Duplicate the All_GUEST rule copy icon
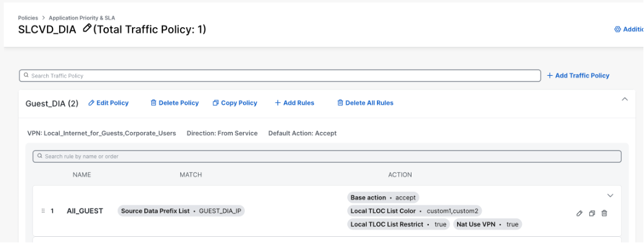Viewport: 644px width, 243px height. 592,213
